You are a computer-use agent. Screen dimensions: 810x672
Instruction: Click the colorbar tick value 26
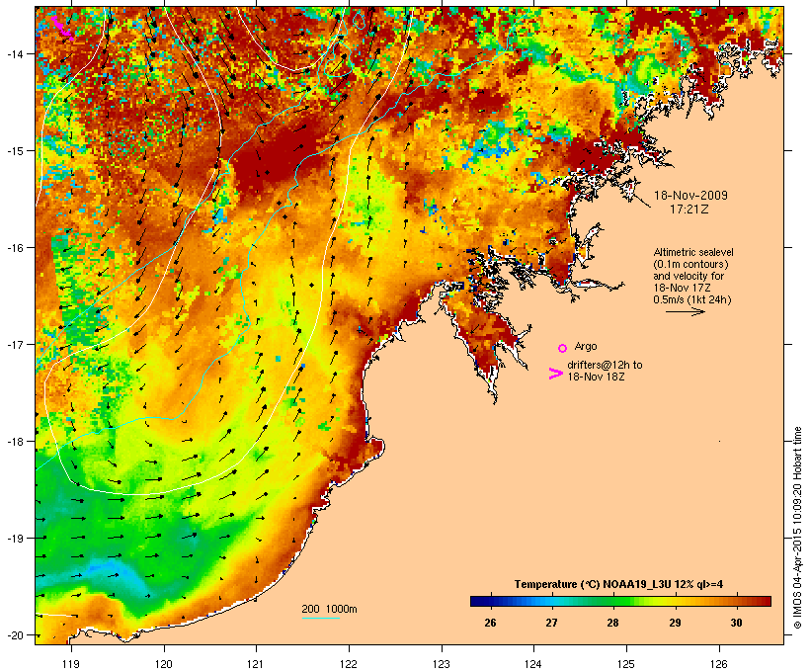[x=490, y=623]
